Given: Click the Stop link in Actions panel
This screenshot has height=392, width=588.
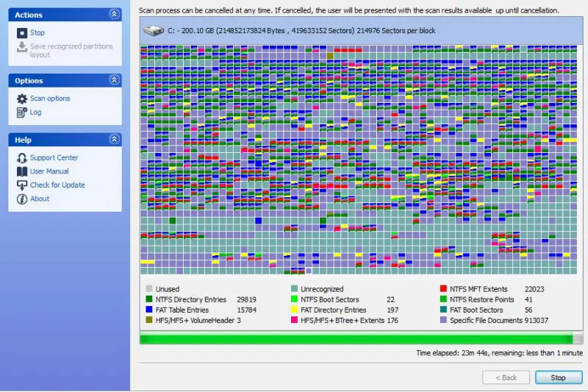Looking at the screenshot, I should 37,32.
